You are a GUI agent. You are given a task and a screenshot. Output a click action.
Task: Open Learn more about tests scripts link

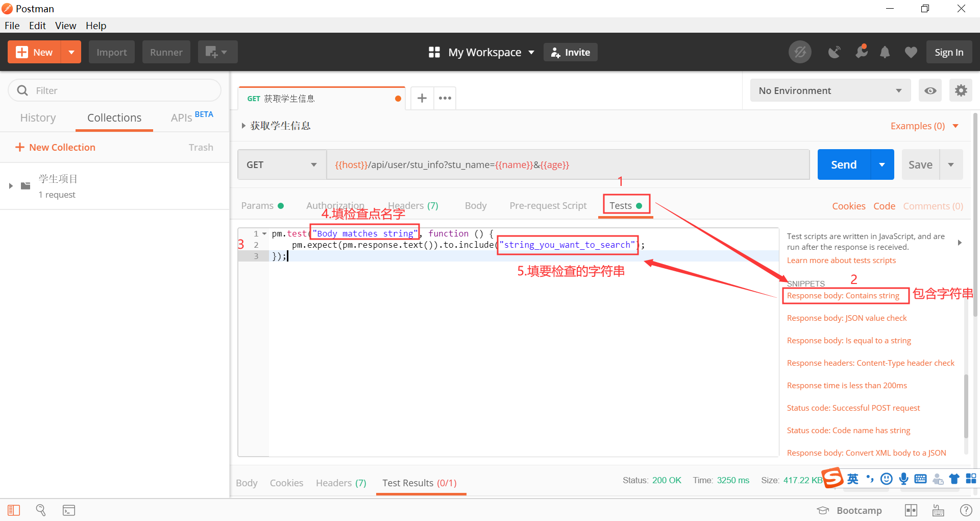pyautogui.click(x=841, y=260)
